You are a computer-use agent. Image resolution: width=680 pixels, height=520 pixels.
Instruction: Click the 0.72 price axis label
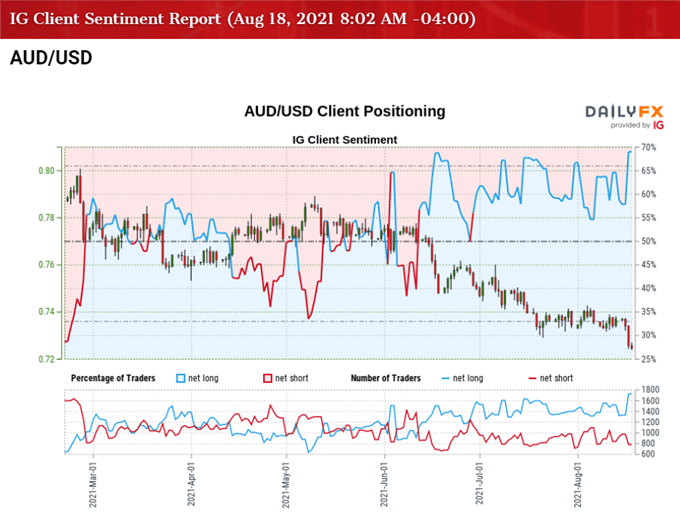click(47, 359)
